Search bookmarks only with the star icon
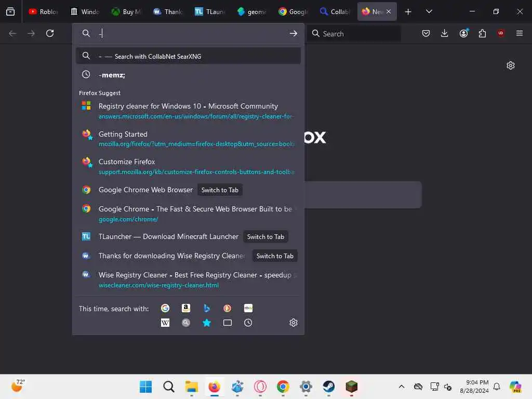This screenshot has height=399, width=532. (207, 323)
